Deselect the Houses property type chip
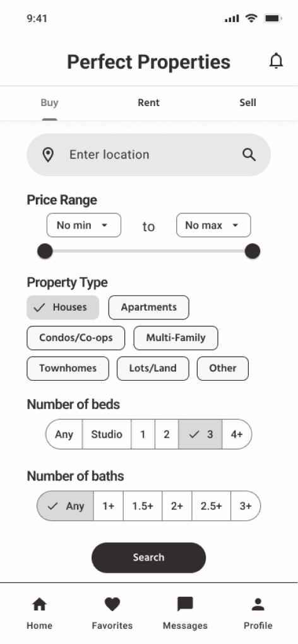 pos(63,307)
